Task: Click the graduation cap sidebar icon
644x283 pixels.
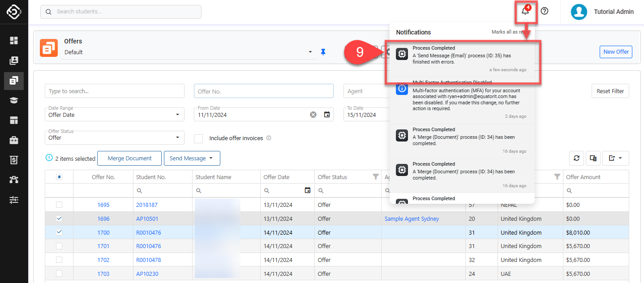Action: (x=14, y=100)
